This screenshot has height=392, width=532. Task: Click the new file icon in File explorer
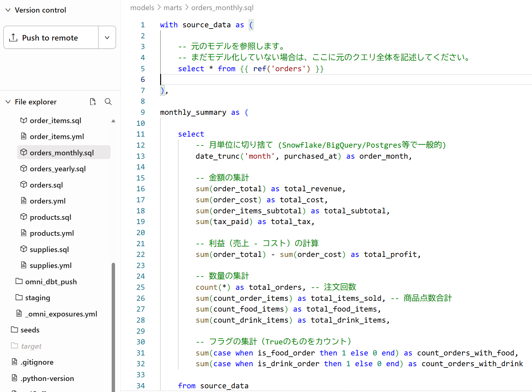[x=93, y=102]
